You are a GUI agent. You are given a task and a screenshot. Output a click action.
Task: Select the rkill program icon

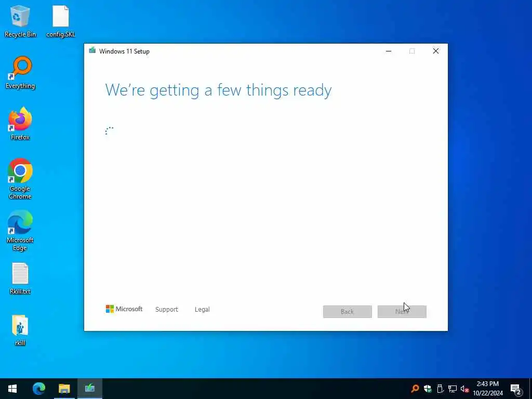tap(20, 330)
